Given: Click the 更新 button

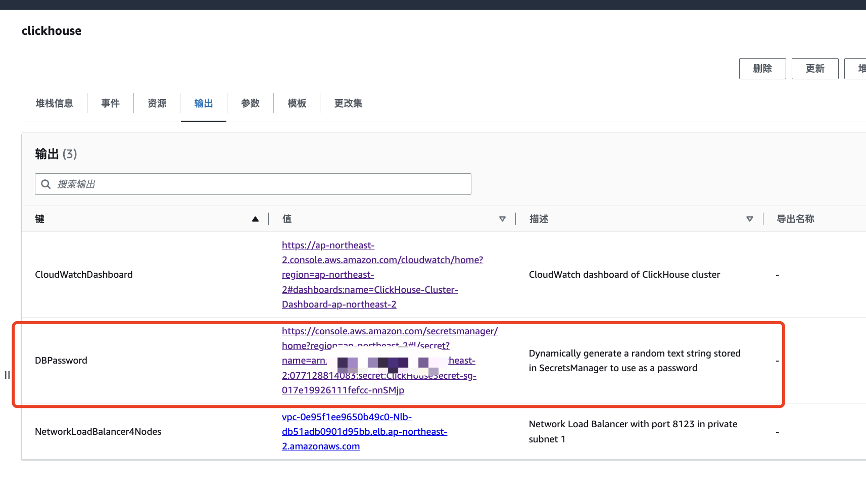Looking at the screenshot, I should [x=815, y=69].
